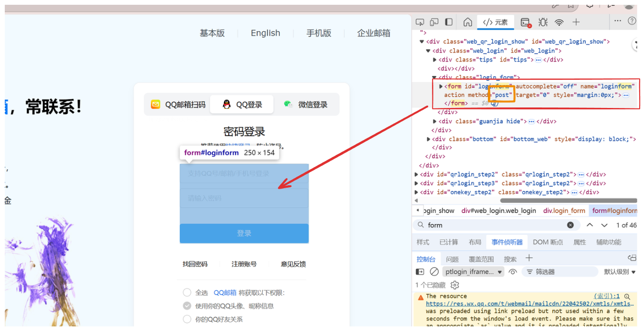The width and height of the screenshot is (644, 331).
Task: Expand the bottom_web div node
Action: coord(428,139)
